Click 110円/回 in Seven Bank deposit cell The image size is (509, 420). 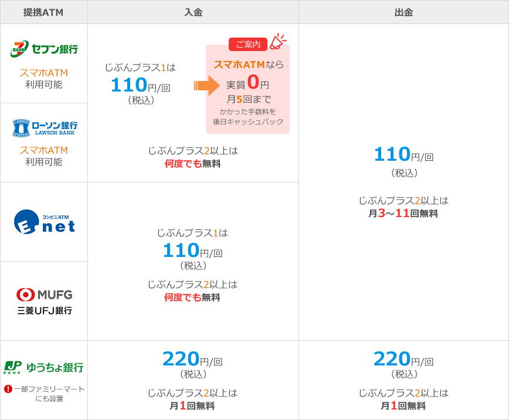(141, 85)
